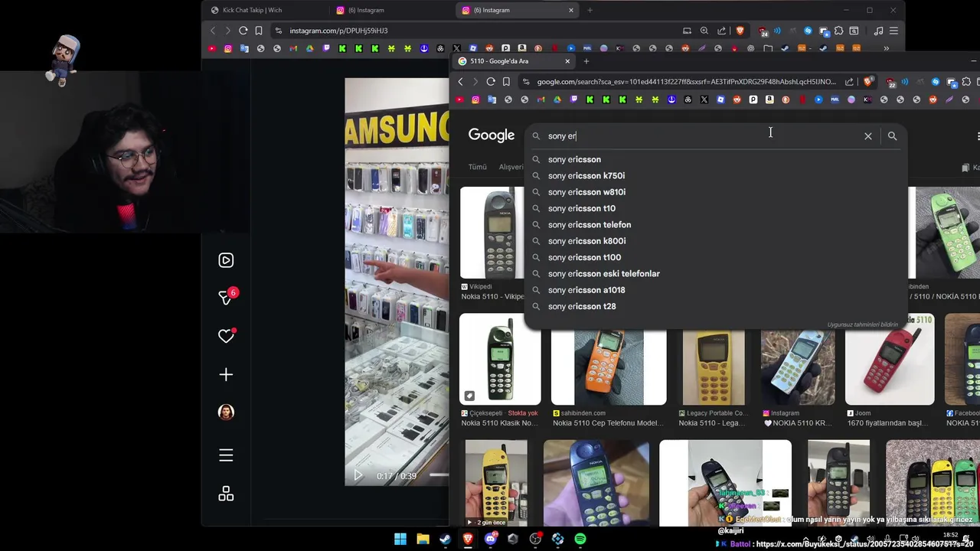
Task: Open zoom magnifier in Instagram window address bar
Action: click(704, 31)
